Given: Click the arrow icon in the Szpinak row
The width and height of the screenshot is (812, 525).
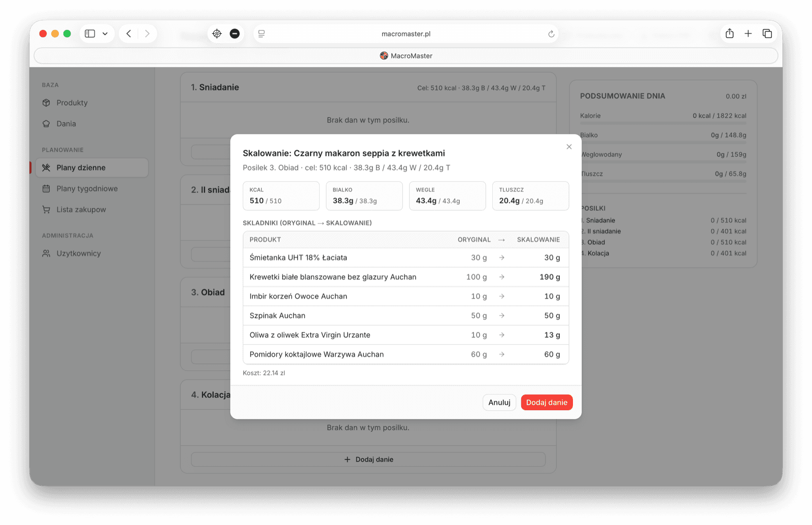Looking at the screenshot, I should (x=502, y=315).
